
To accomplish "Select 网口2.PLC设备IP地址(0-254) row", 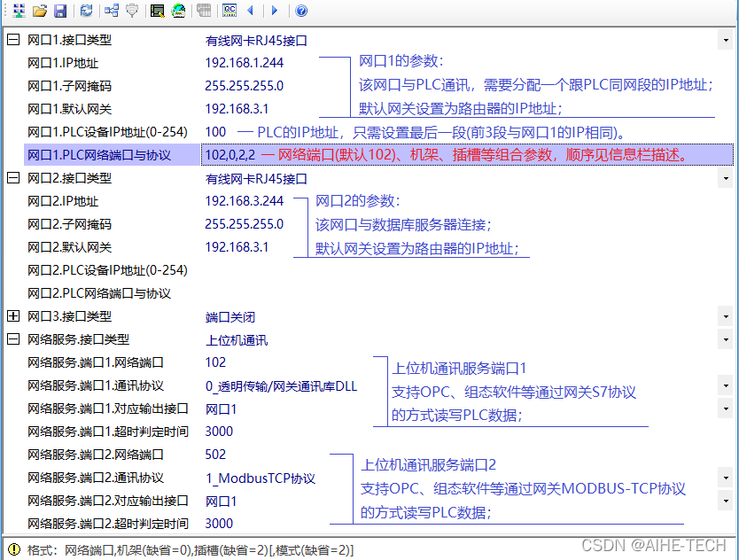I will (107, 270).
